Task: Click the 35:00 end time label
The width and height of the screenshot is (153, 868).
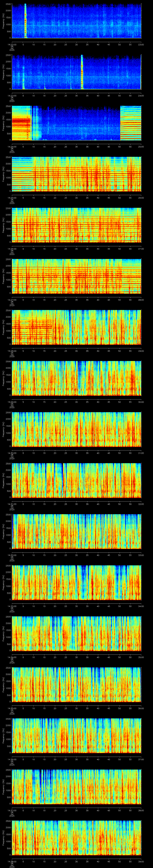Action: click(141, 657)
